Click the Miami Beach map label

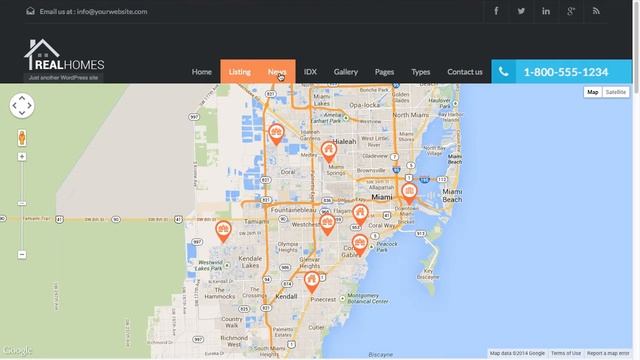point(452,196)
